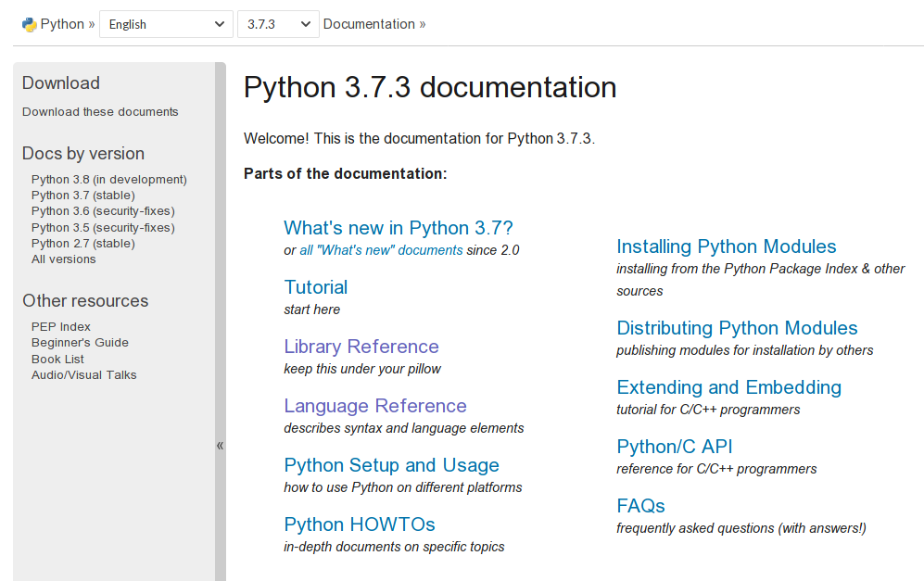Open the English language dropdown
924x581 pixels.
pyautogui.click(x=165, y=24)
